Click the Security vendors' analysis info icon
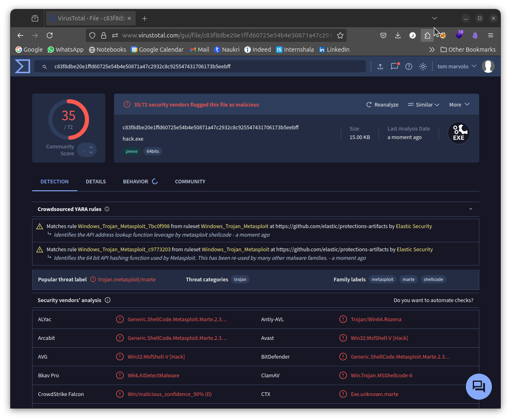Viewport: 511px width, 420px height. click(x=108, y=300)
